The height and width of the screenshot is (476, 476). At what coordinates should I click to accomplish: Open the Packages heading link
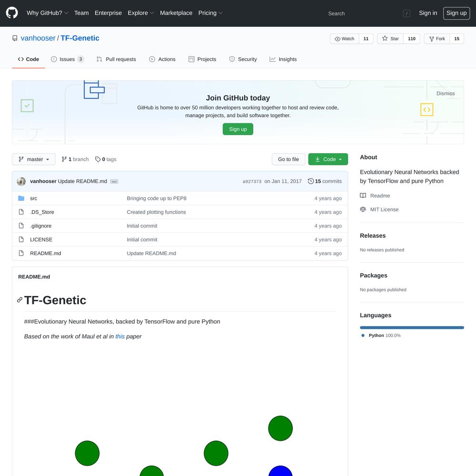374,275
